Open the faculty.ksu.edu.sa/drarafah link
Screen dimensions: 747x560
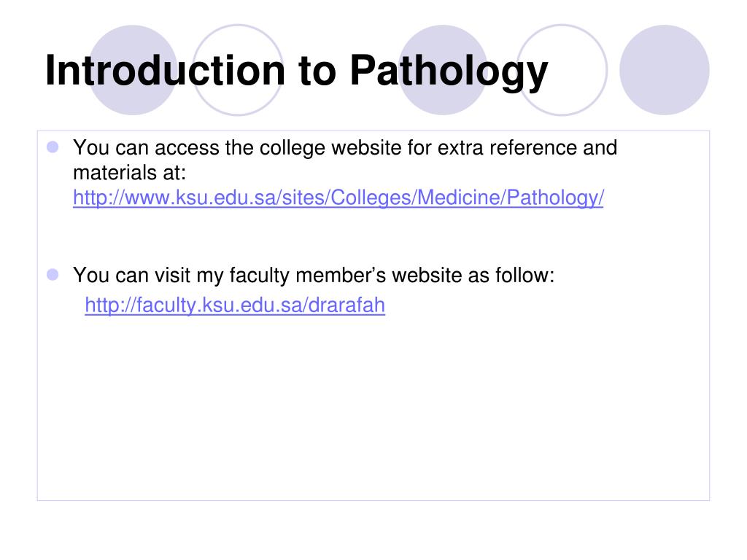pos(235,305)
